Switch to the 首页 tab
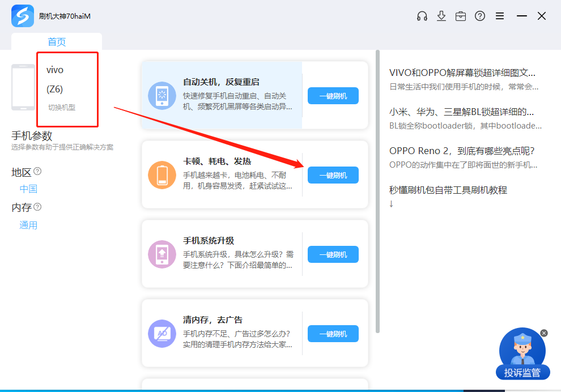This screenshot has height=392, width=561. [x=57, y=42]
